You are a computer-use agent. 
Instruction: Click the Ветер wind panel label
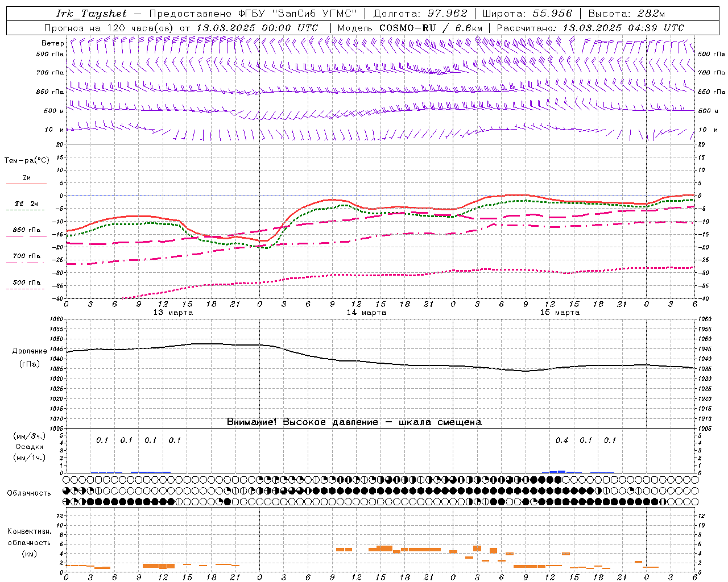[x=52, y=43]
